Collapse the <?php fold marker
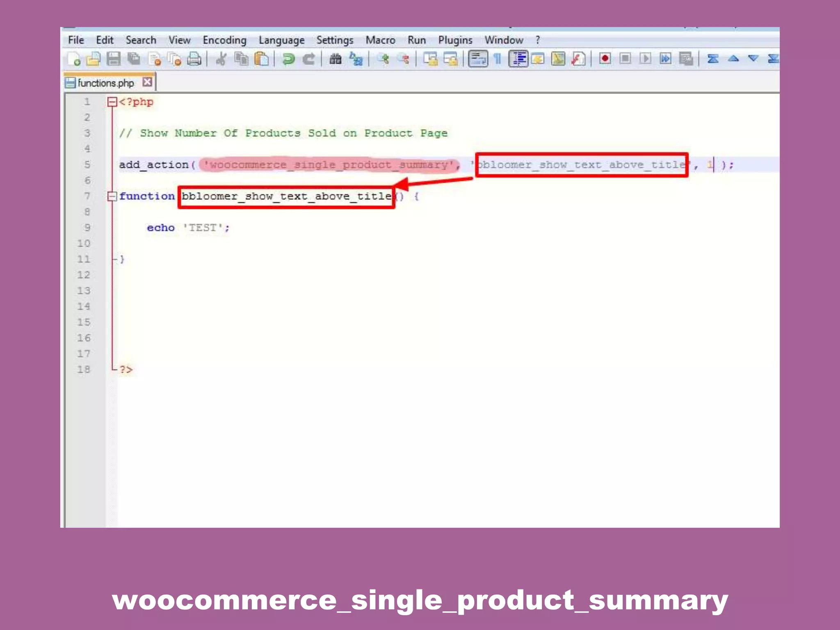Screen dimensions: 840x630 coord(112,102)
